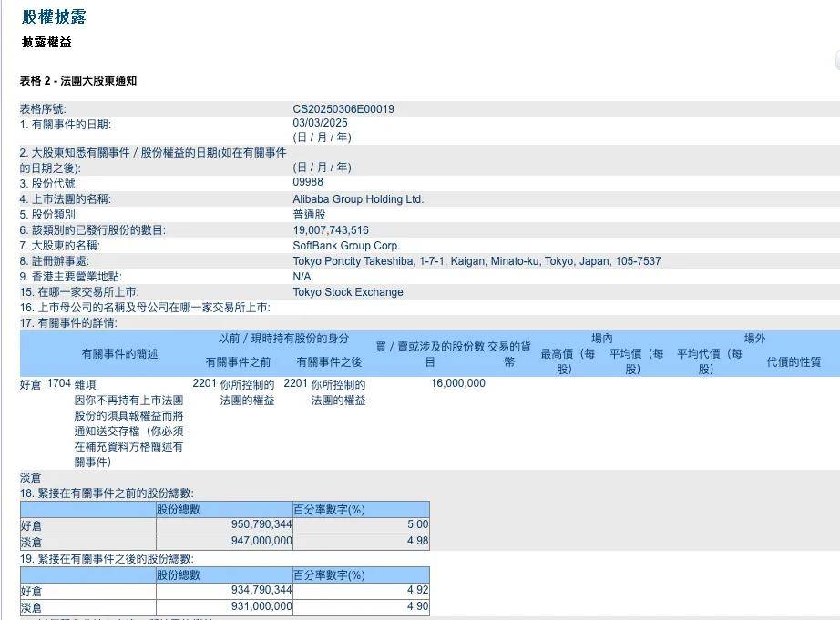Select the 19. 緊接在有關事件之後的股份總數 label
Image resolution: width=840 pixels, height=620 pixels.
[x=107, y=558]
